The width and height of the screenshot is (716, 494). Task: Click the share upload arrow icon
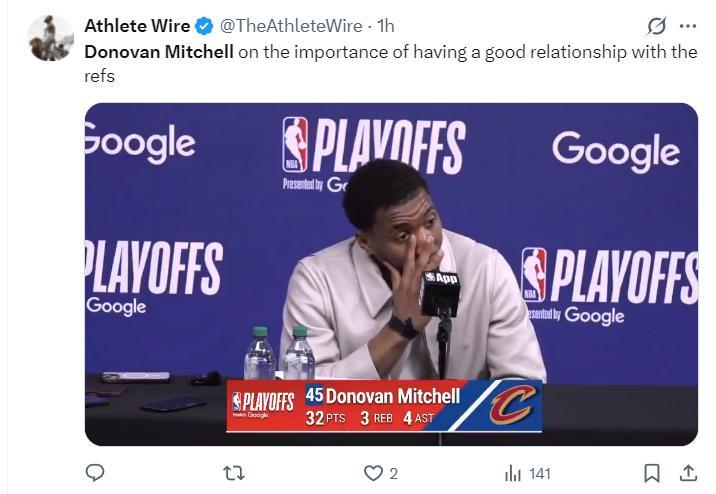tap(688, 472)
